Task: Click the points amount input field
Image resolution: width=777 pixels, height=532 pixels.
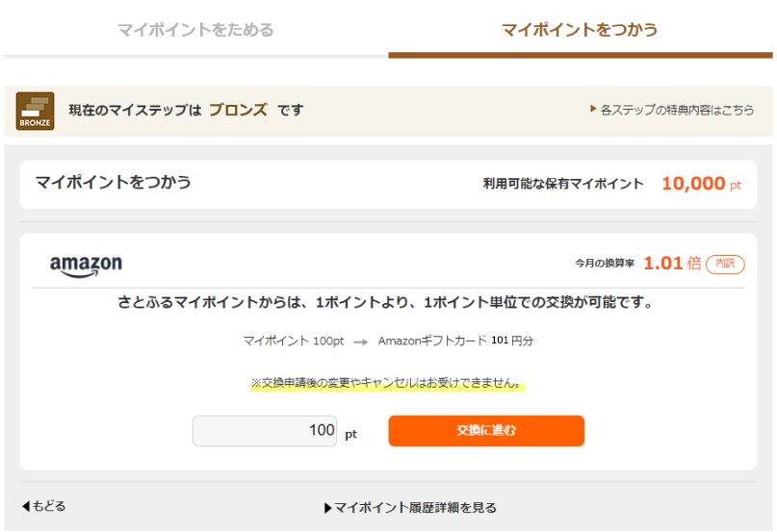Action: pos(265,431)
